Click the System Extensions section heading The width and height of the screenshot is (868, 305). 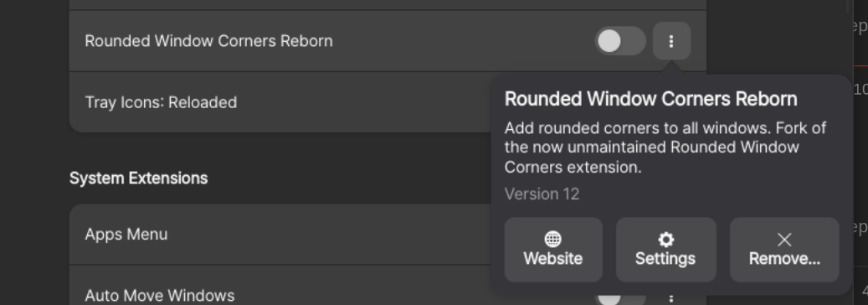pos(138,178)
